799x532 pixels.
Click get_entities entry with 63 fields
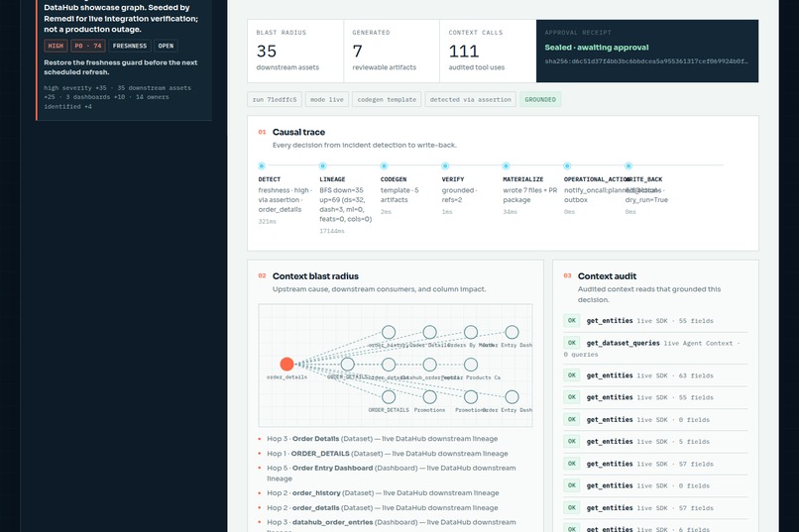(x=655, y=375)
